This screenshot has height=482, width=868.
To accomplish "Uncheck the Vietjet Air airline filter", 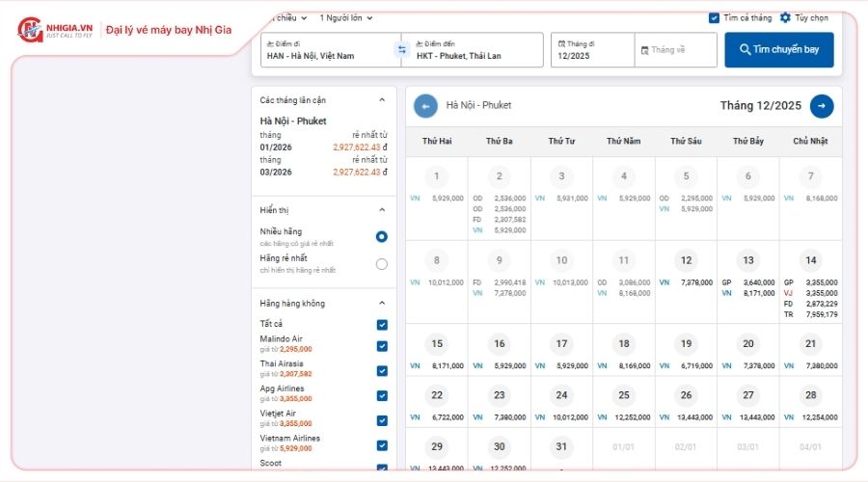I will tap(382, 420).
